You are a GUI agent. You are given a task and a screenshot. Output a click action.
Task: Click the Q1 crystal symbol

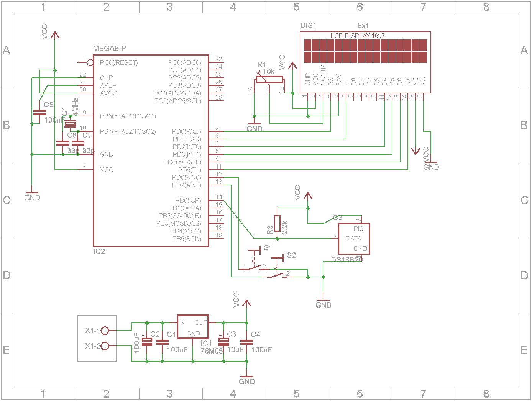click(x=70, y=124)
